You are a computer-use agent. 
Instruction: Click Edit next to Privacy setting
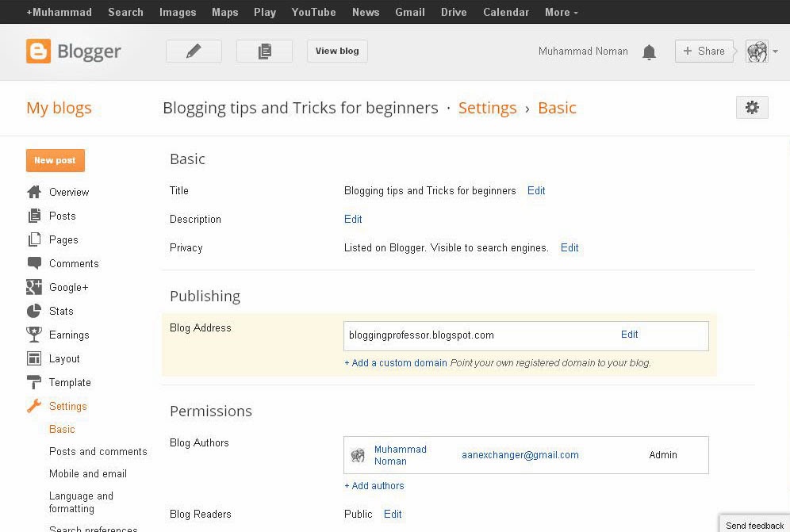569,247
